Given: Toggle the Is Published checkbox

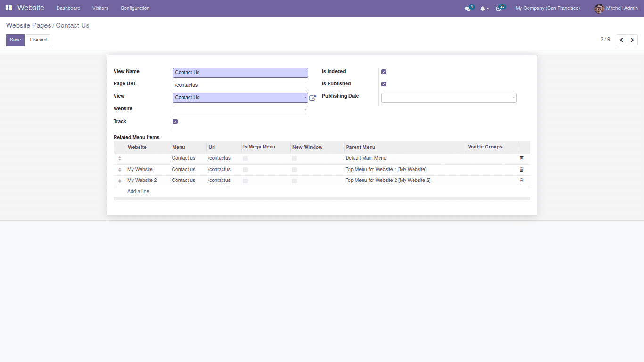Looking at the screenshot, I should [384, 84].
